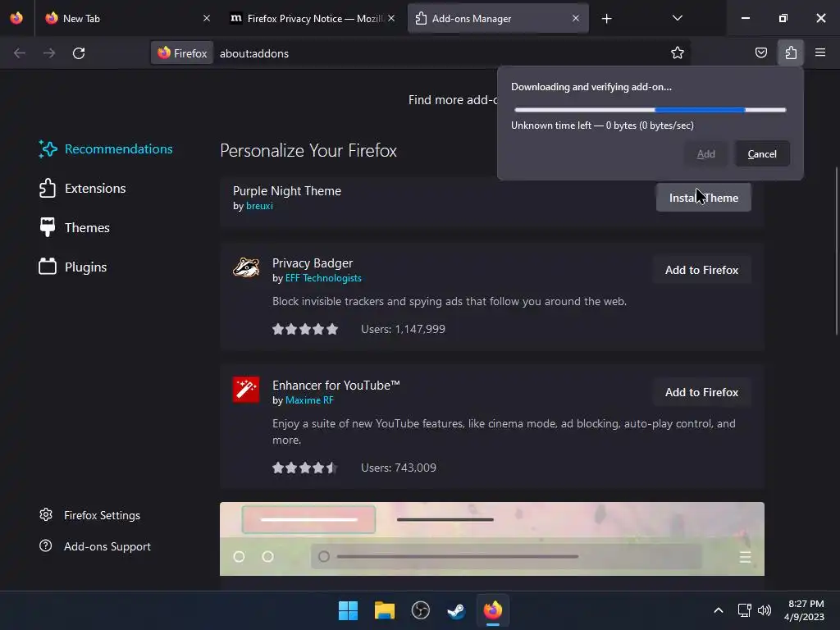The image size is (840, 630).
Task: Open EFF Technologists author link
Action: [323, 278]
